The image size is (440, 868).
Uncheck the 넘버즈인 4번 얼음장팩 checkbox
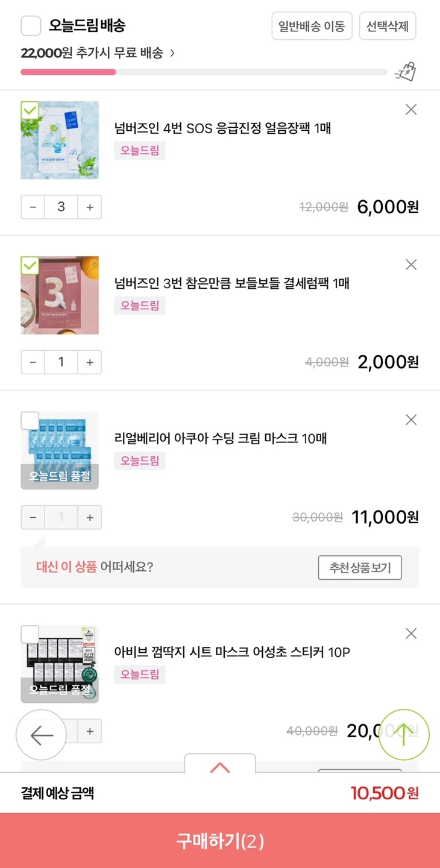point(30,110)
